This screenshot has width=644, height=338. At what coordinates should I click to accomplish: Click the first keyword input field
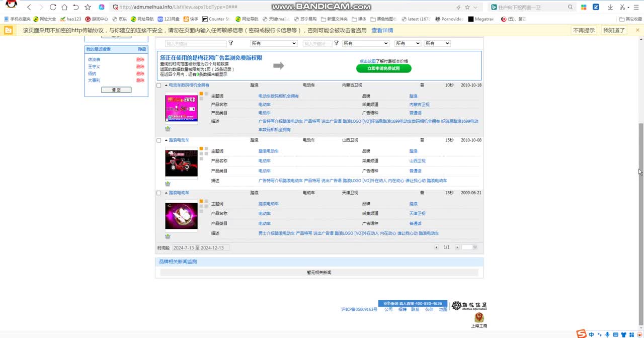pos(196,44)
